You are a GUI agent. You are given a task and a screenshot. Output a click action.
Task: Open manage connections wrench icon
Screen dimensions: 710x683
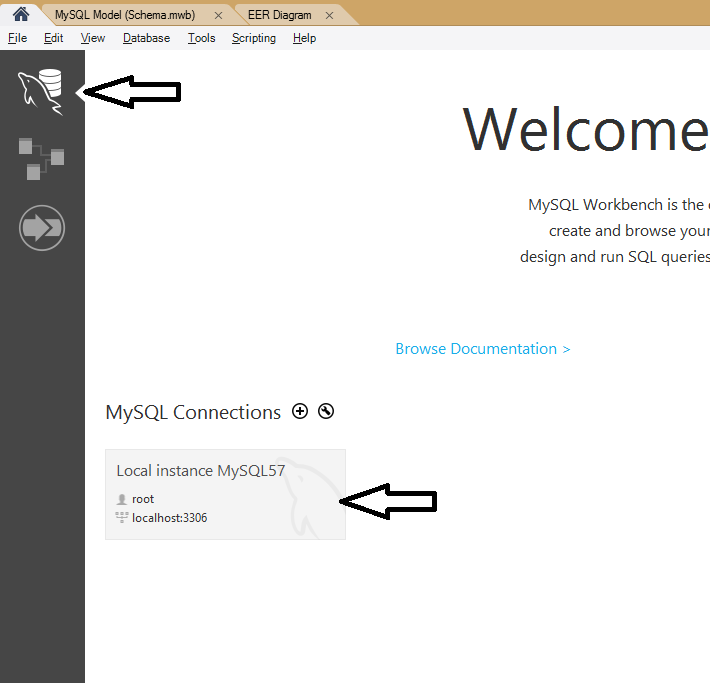(x=326, y=411)
